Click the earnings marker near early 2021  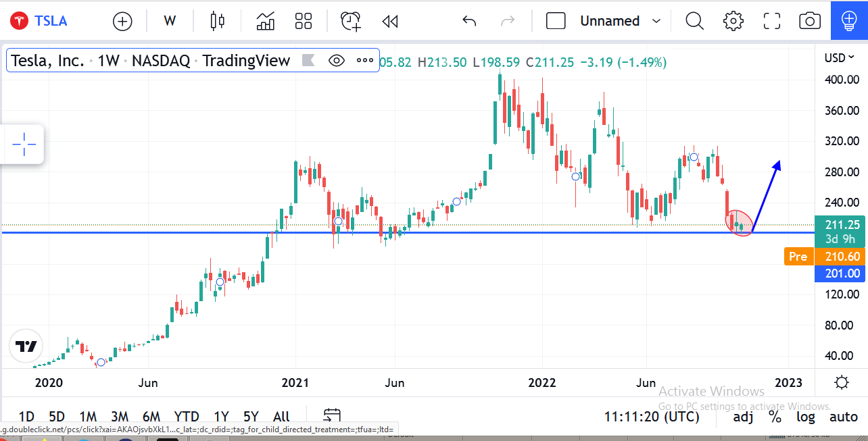(x=338, y=221)
